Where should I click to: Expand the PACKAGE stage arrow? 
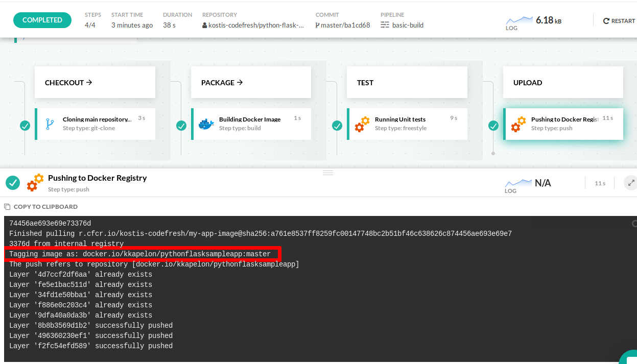point(240,82)
